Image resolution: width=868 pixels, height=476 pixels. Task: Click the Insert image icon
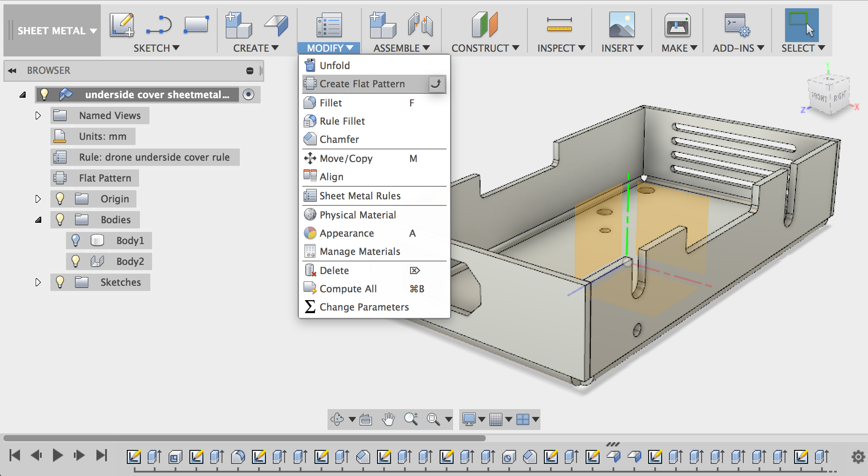[x=622, y=25]
